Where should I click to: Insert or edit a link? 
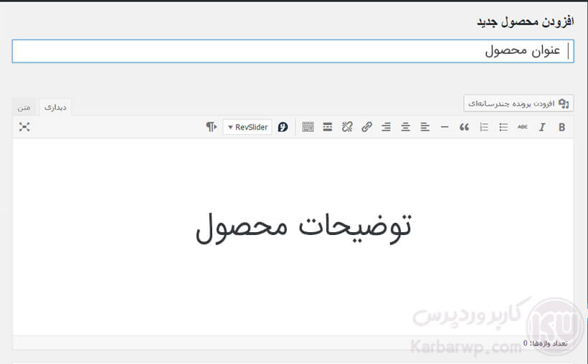366,127
